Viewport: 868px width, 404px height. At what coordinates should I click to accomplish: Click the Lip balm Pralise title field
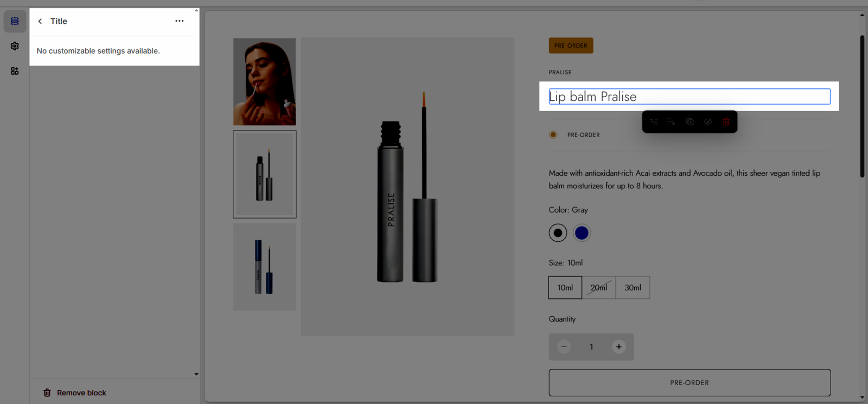pos(689,97)
